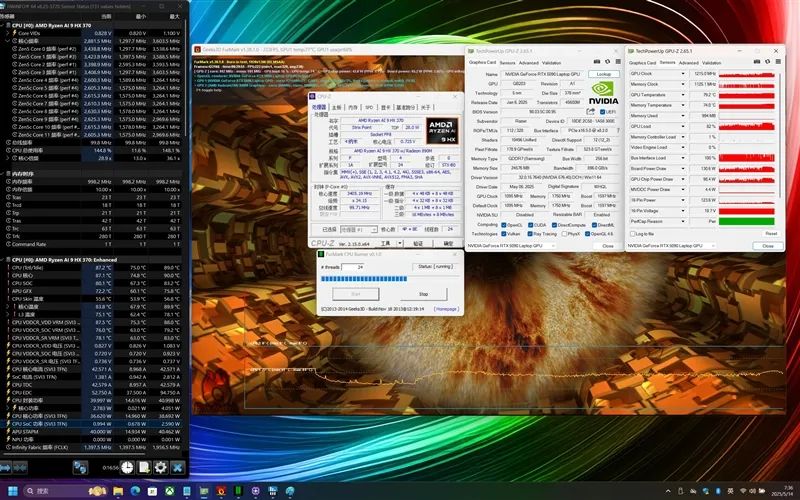
Task: Click the # threads input field
Action: tap(353, 267)
